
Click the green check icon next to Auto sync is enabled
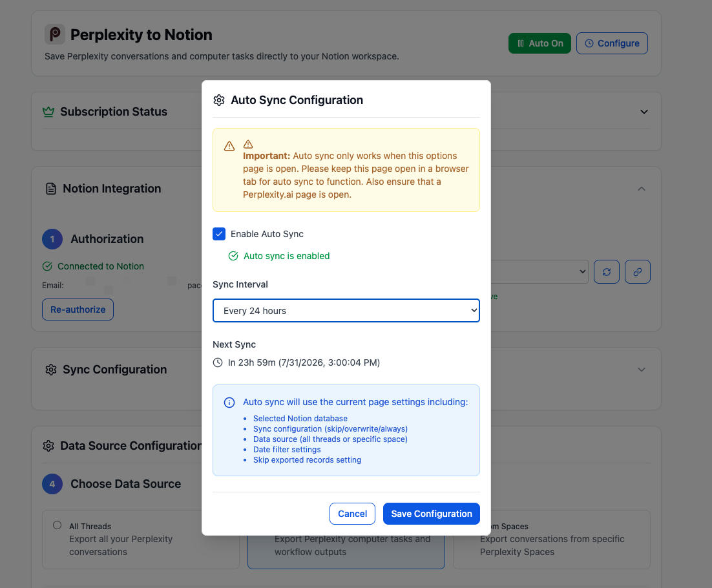(x=233, y=256)
